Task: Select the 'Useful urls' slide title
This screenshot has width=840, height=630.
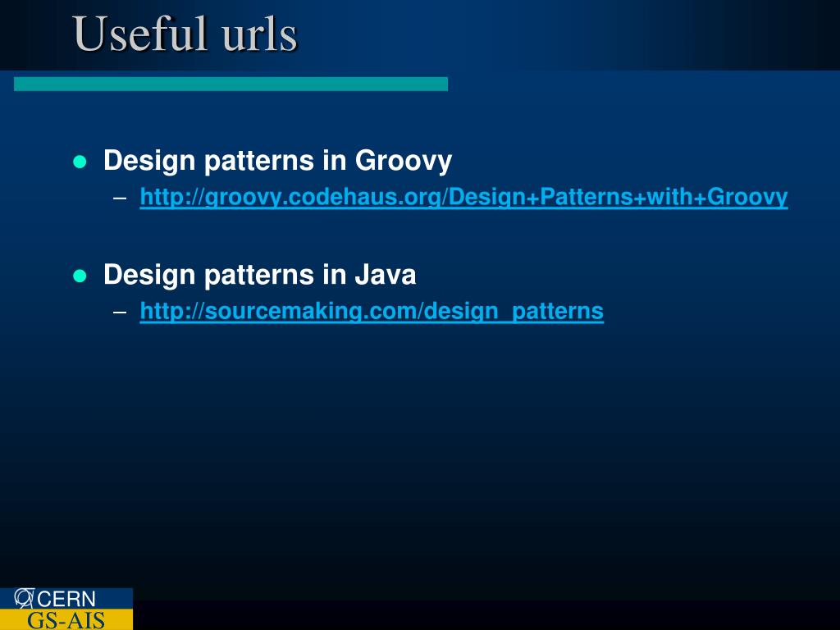Action: tap(185, 34)
